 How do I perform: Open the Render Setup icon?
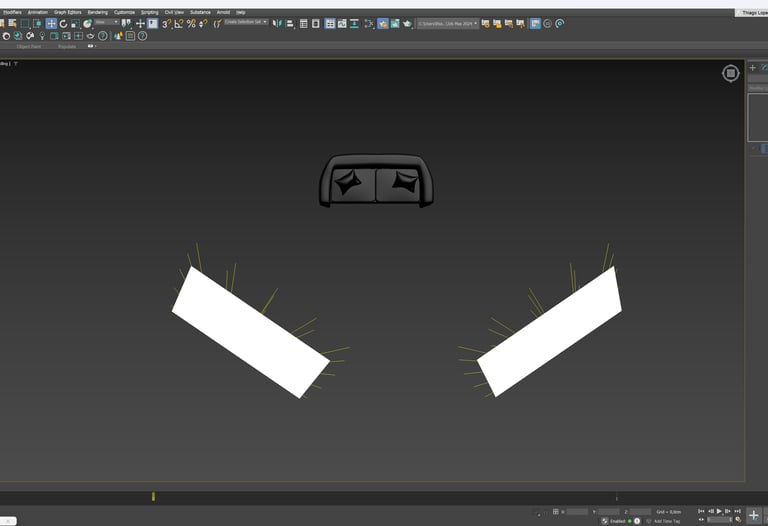coord(383,24)
